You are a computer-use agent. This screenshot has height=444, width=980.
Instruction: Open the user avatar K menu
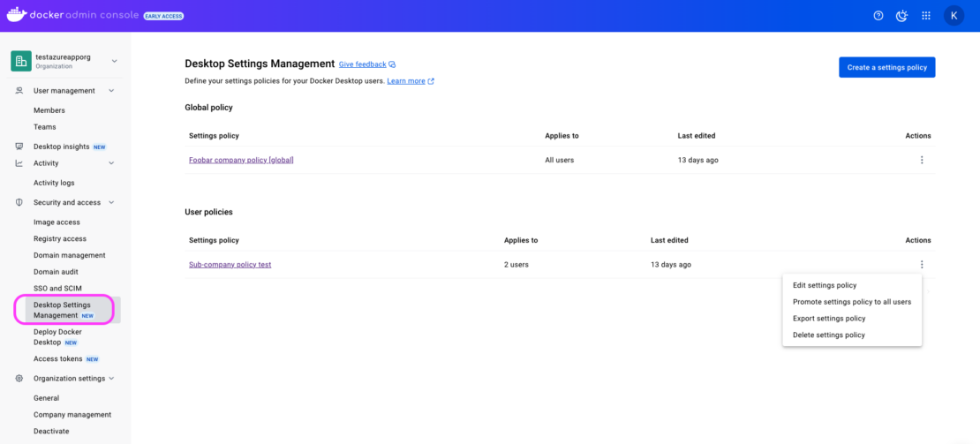(954, 15)
